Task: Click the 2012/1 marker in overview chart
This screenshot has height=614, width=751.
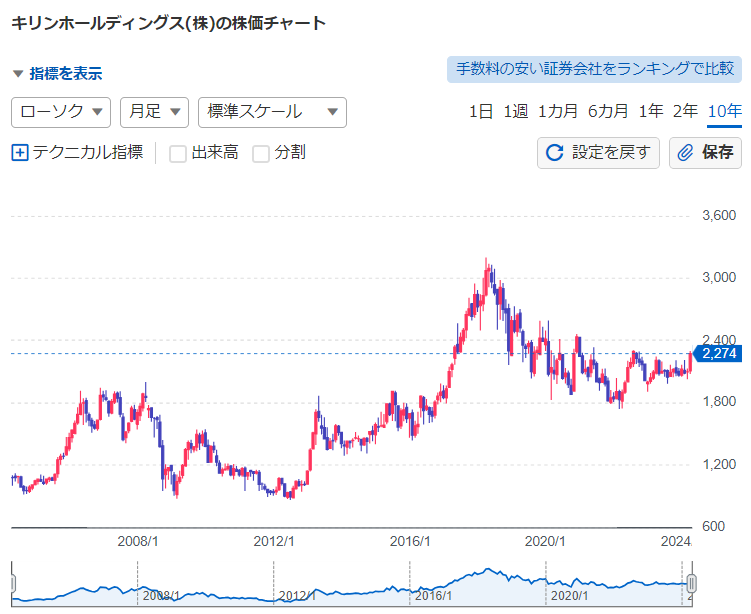Action: pos(297,596)
